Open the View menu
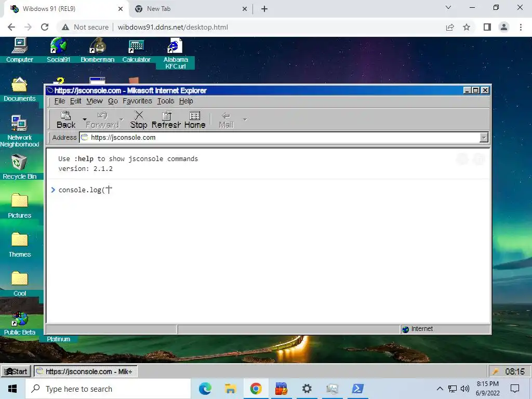The width and height of the screenshot is (532, 399). point(95,101)
